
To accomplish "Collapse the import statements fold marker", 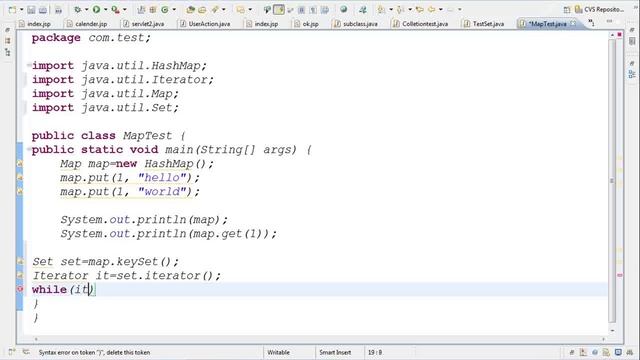I will pos(29,65).
